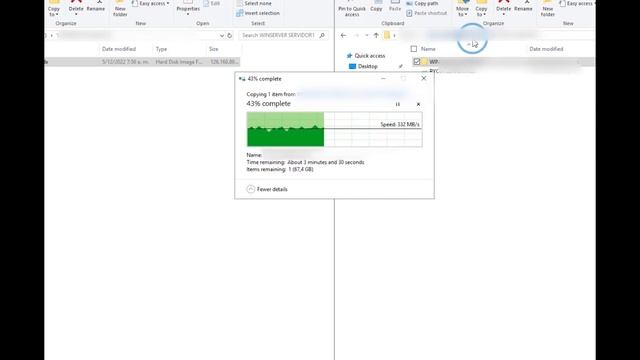The height and width of the screenshot is (360, 640).
Task: Open Copy to menu in right window
Action: pyautogui.click(x=481, y=9)
